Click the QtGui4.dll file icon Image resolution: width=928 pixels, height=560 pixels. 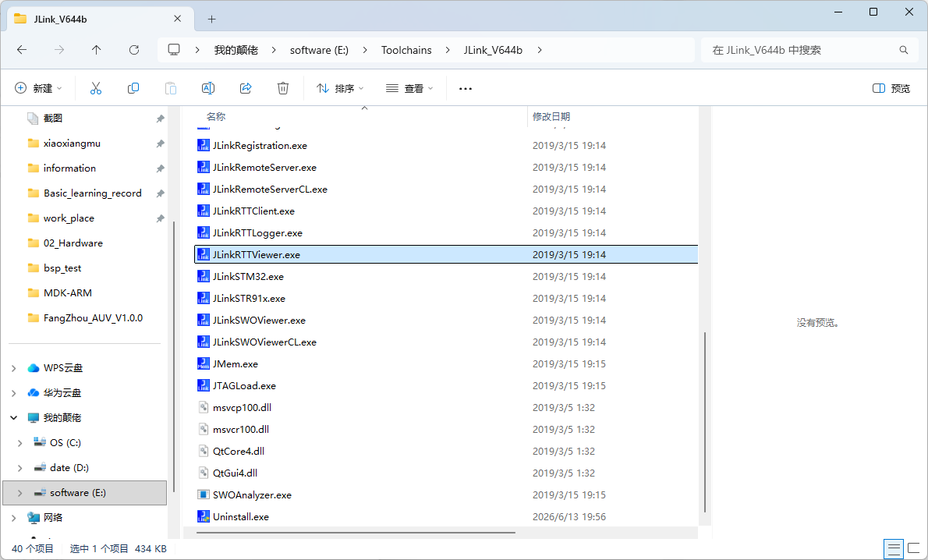point(203,473)
